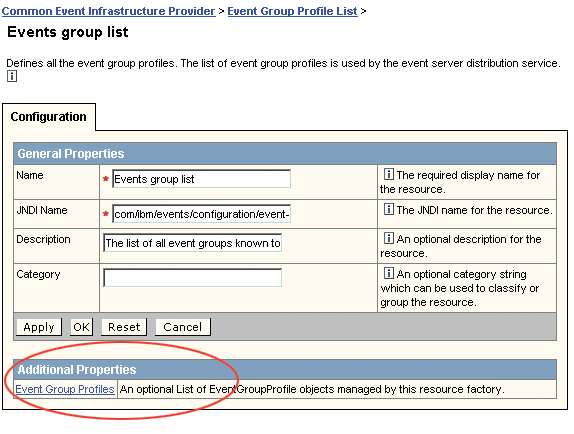The height and width of the screenshot is (434, 574).
Task: Go to Event Group Profile List breadcrumb
Action: (x=292, y=11)
